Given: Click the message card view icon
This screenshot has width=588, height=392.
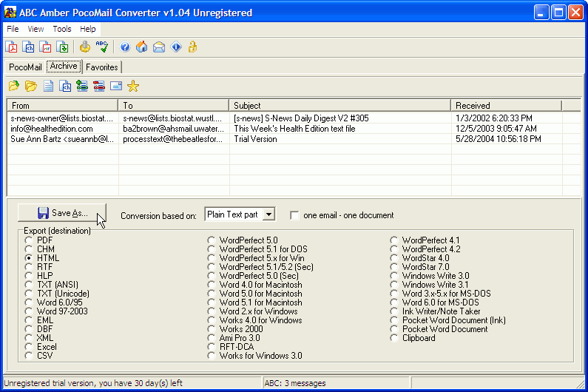Looking at the screenshot, I should pyautogui.click(x=116, y=86).
